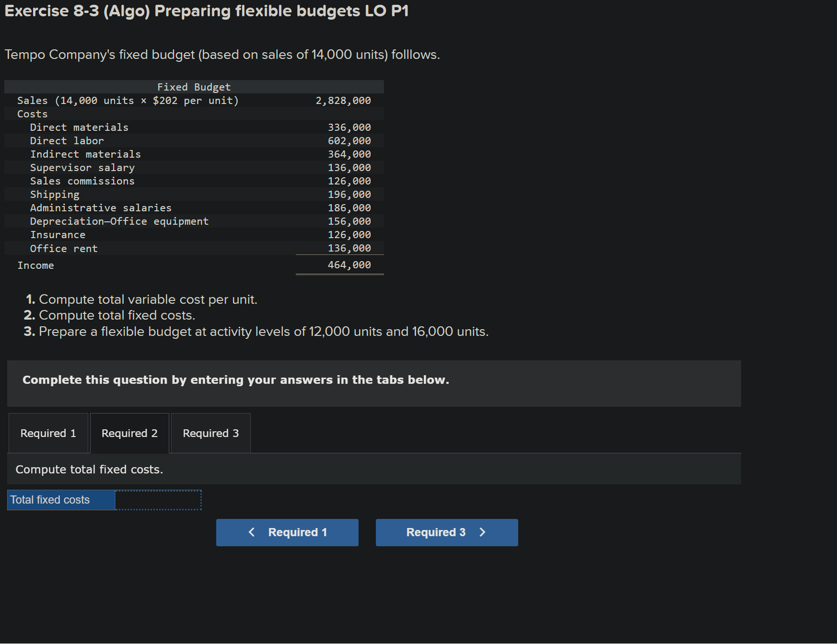Click the left chevron on the Required 1 button

251,532
